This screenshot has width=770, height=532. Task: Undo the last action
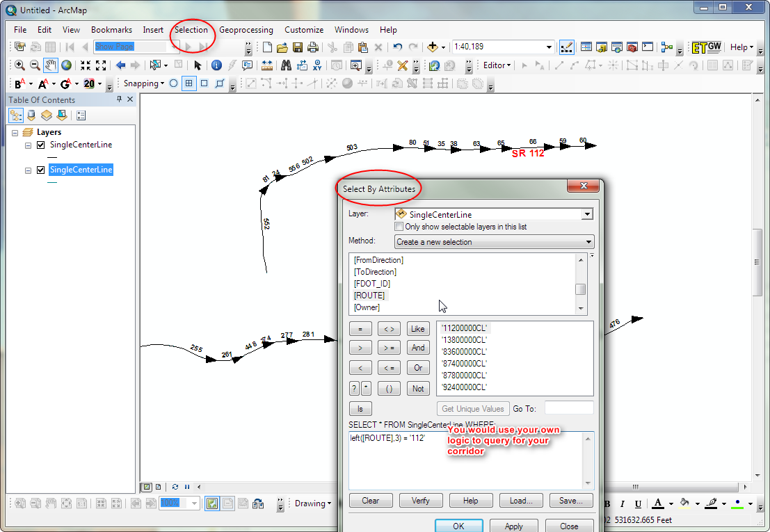click(x=397, y=47)
